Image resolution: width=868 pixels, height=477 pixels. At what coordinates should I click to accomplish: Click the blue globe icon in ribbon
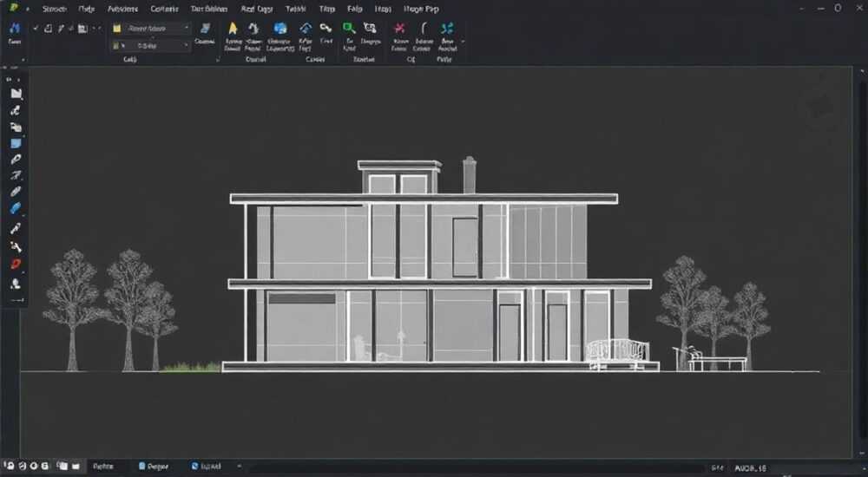(280, 29)
